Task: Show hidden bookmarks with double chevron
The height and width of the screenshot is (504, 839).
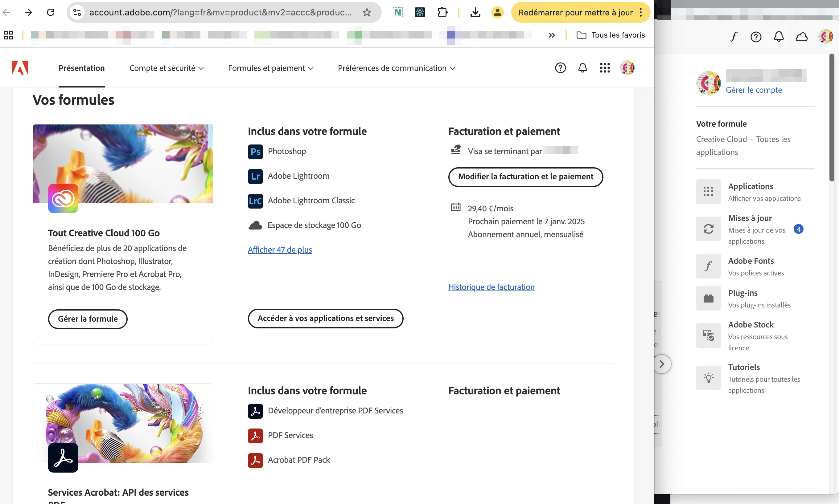Action: click(552, 35)
